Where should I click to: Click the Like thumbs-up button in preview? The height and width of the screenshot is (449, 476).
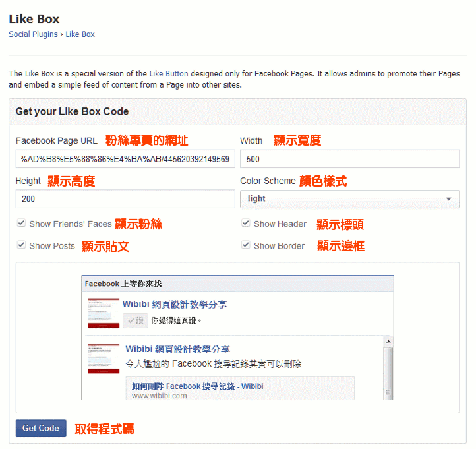pyautogui.click(x=134, y=320)
